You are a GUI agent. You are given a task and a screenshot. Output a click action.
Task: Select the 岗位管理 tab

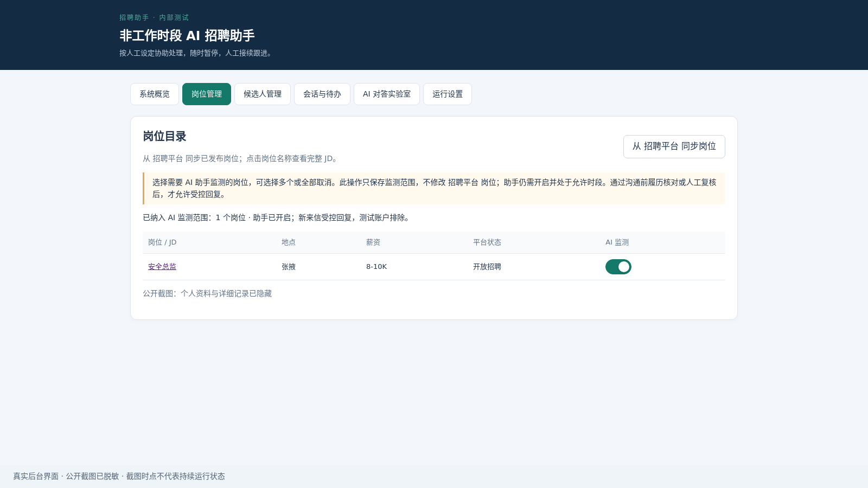click(x=207, y=94)
